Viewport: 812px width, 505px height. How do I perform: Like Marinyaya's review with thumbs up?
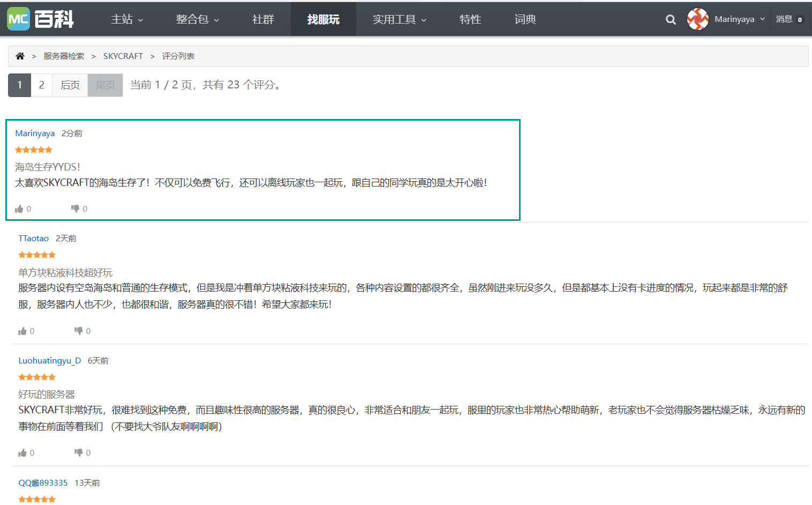click(19, 209)
